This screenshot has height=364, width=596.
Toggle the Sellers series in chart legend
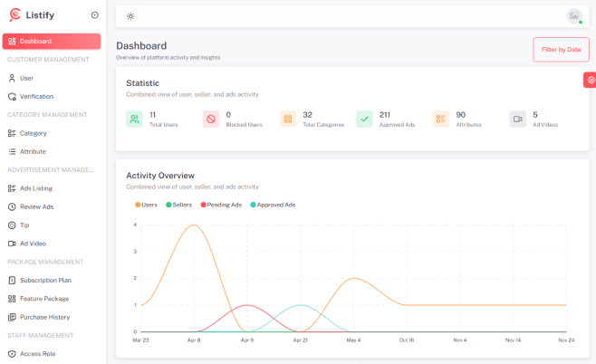click(178, 205)
